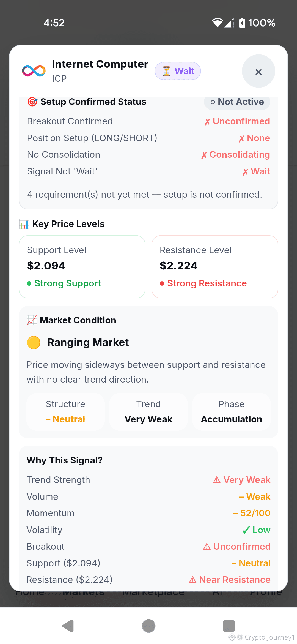Select the Phase Accumulation tile
Viewport: 297px width, 644px height.
click(x=232, y=412)
